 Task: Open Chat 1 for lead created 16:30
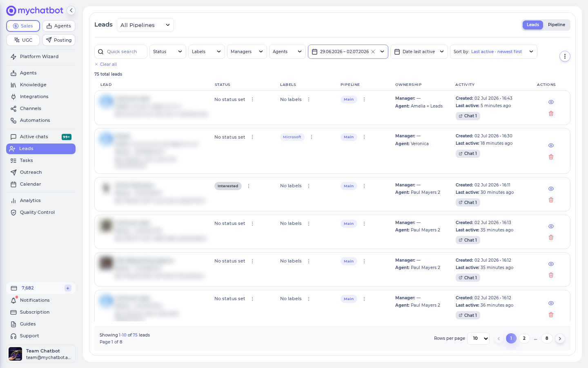pyautogui.click(x=468, y=154)
